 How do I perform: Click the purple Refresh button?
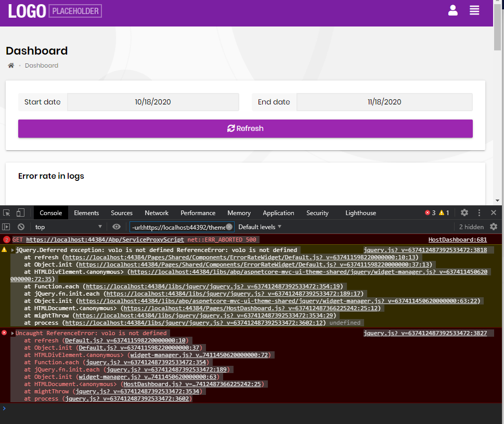tap(245, 128)
